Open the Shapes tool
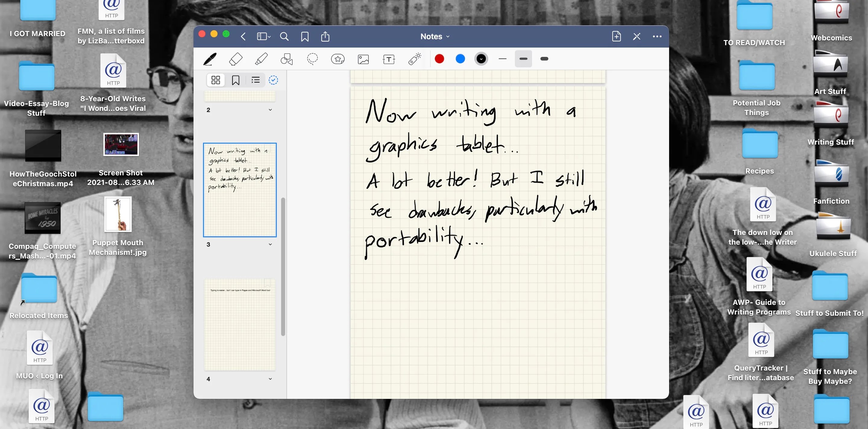Screen dimensions: 868x429 pyautogui.click(x=287, y=59)
